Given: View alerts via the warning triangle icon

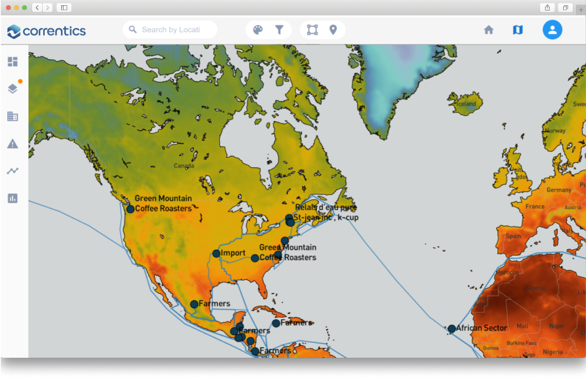Looking at the screenshot, I should pyautogui.click(x=12, y=144).
